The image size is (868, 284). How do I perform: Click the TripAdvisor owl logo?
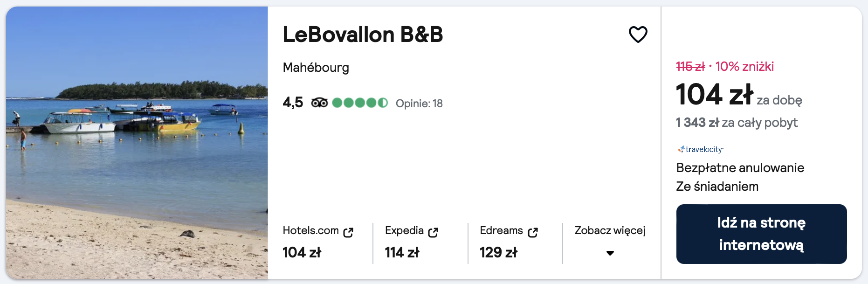[x=319, y=103]
